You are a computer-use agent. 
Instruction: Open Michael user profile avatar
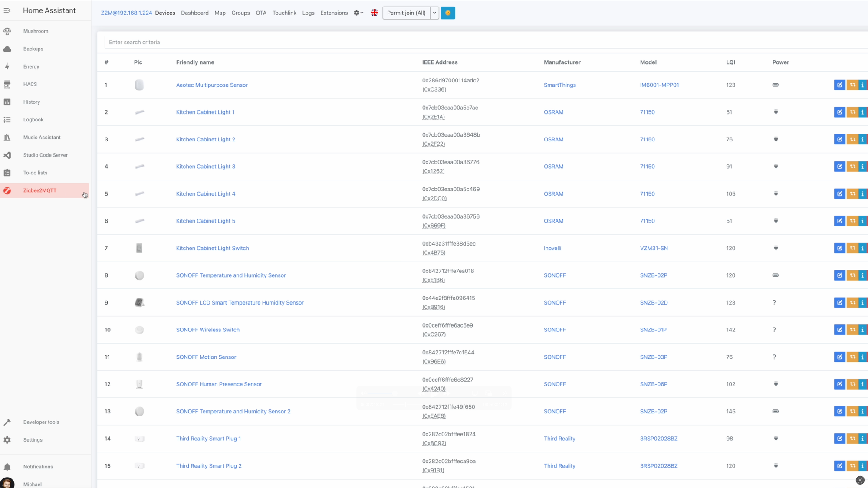[7, 483]
